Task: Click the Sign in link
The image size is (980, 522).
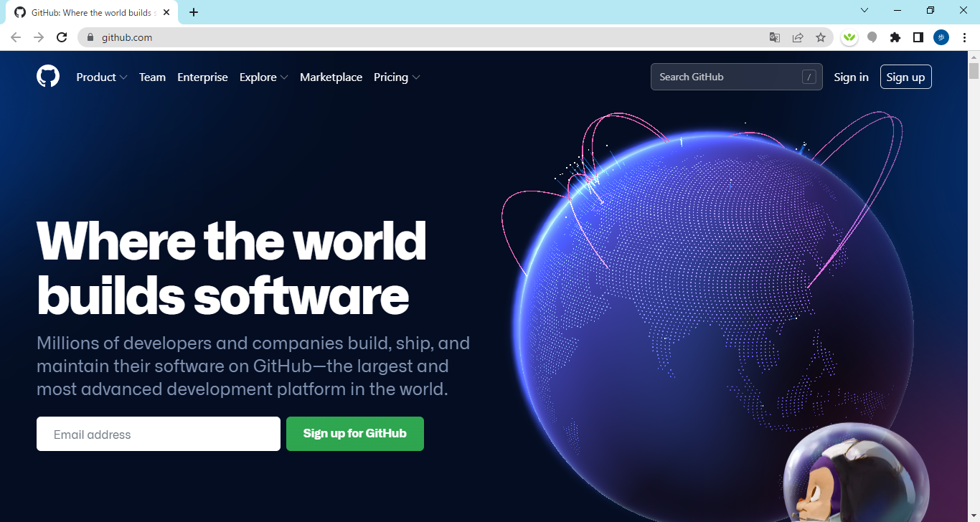Action: pyautogui.click(x=851, y=77)
